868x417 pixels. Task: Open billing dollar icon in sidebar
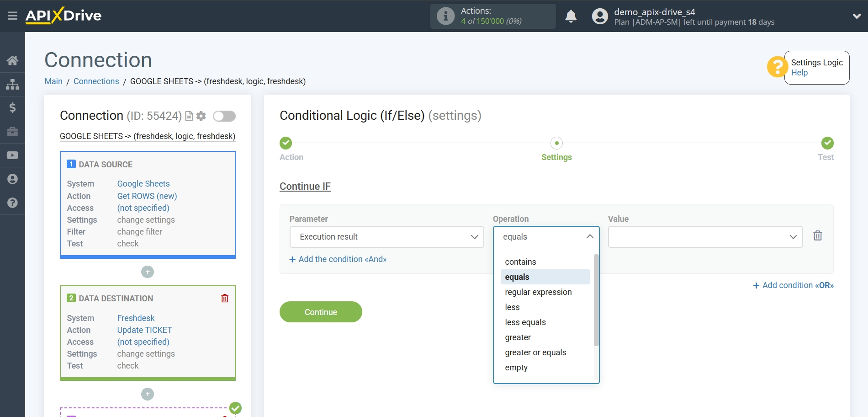pos(12,108)
